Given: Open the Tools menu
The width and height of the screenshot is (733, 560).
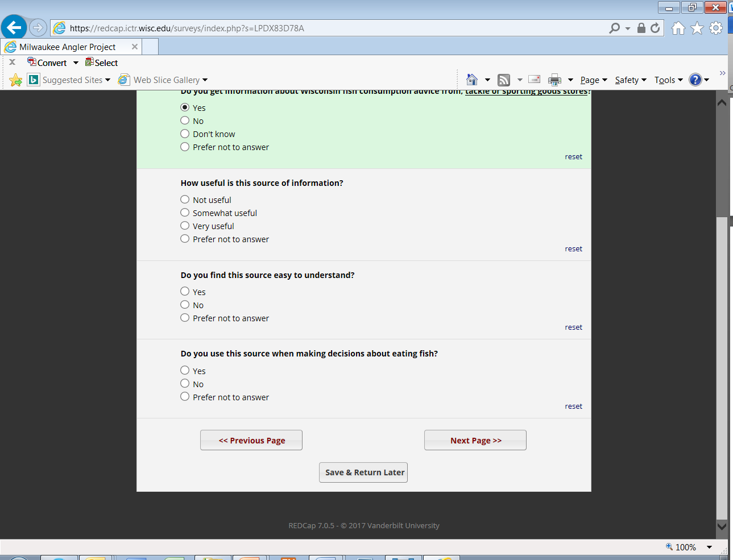Looking at the screenshot, I should tap(668, 80).
